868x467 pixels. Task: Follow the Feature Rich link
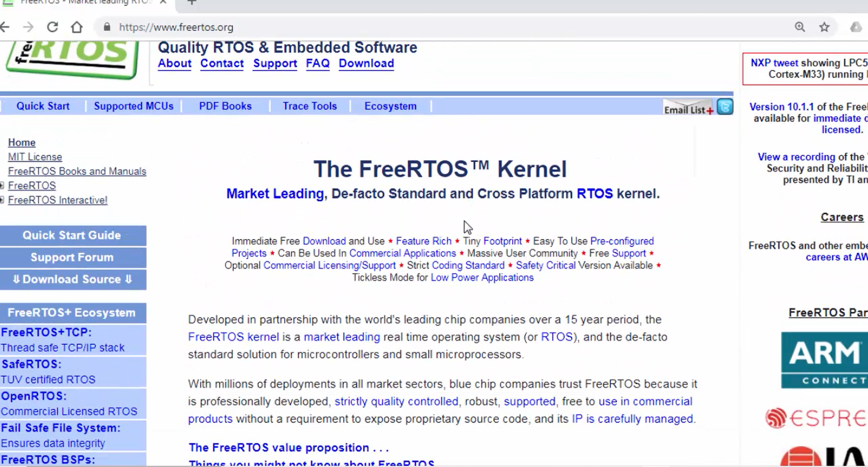(x=424, y=241)
